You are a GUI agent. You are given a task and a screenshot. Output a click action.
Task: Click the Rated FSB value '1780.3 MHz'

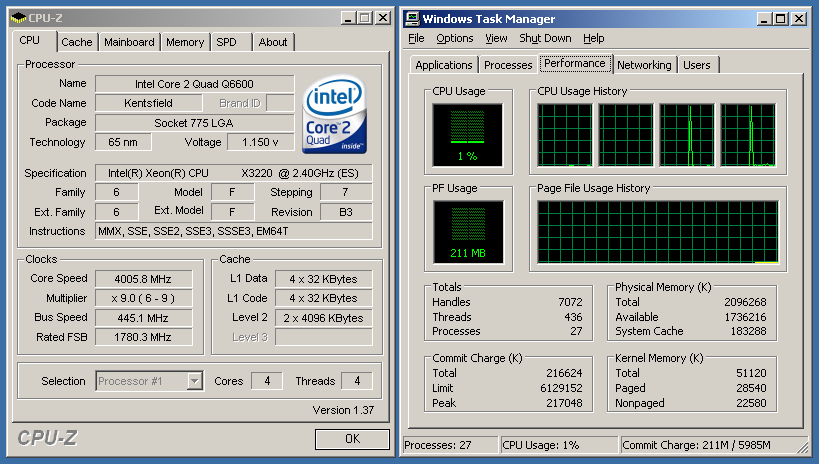tap(143, 337)
